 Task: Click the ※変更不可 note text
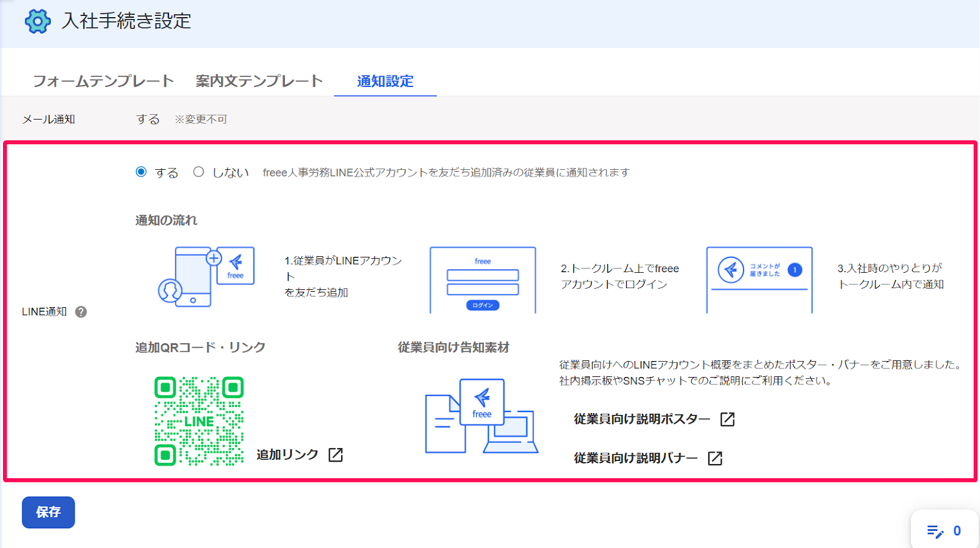(201, 120)
